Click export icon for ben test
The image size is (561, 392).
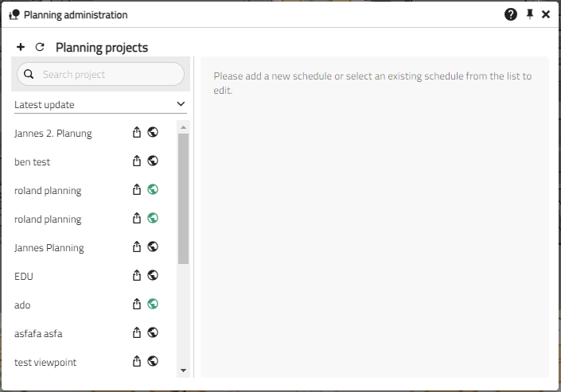point(137,161)
